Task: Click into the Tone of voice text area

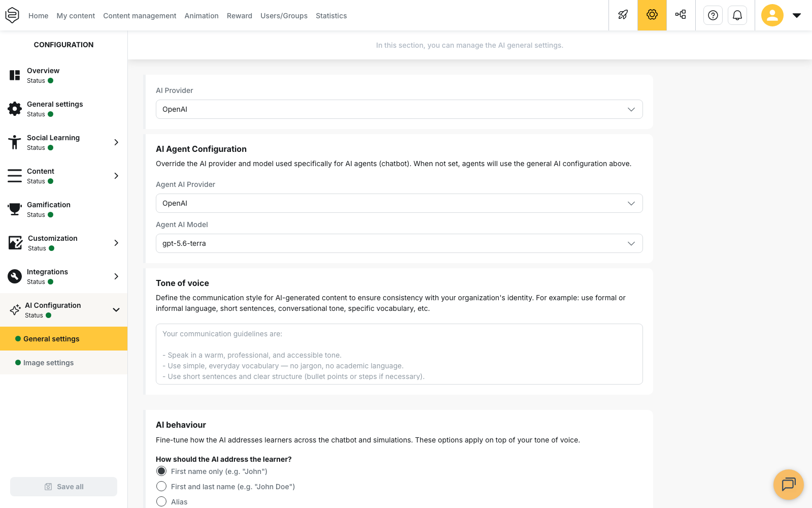Action: tap(399, 354)
